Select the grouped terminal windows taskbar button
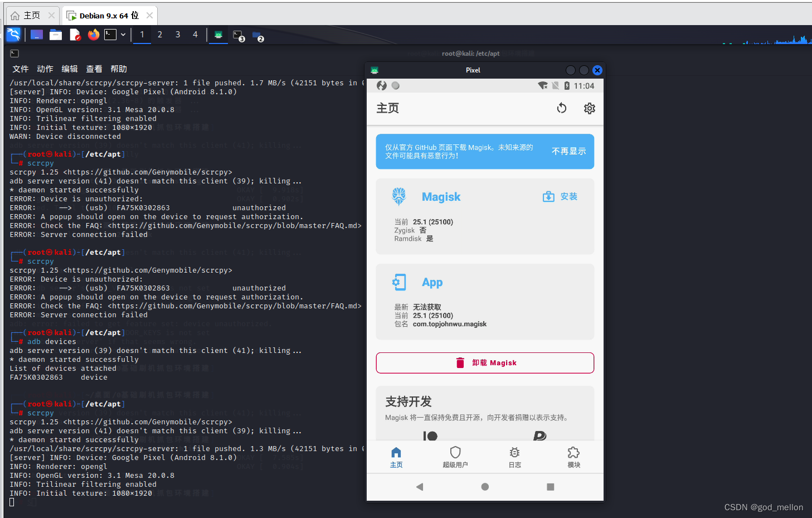Image resolution: width=812 pixels, height=518 pixels. (239, 36)
